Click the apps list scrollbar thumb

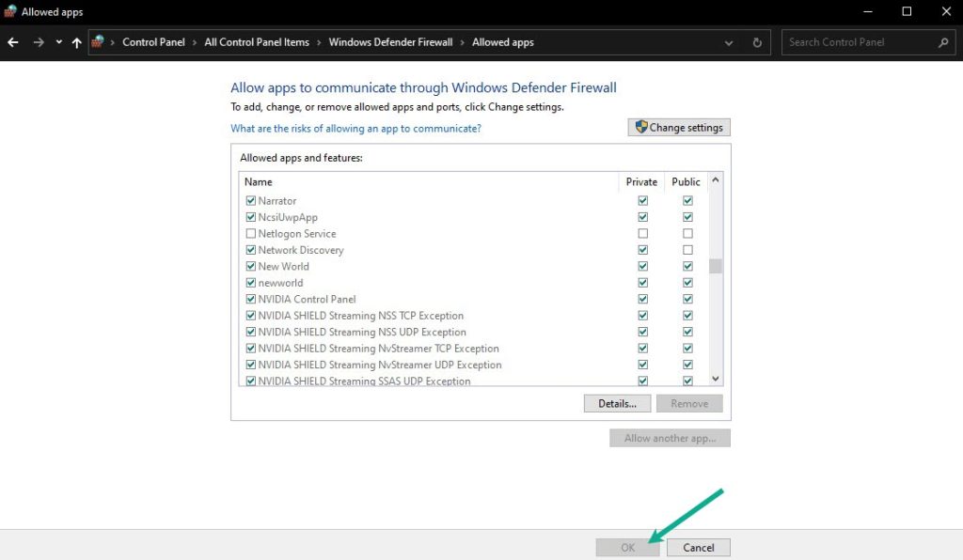point(715,266)
